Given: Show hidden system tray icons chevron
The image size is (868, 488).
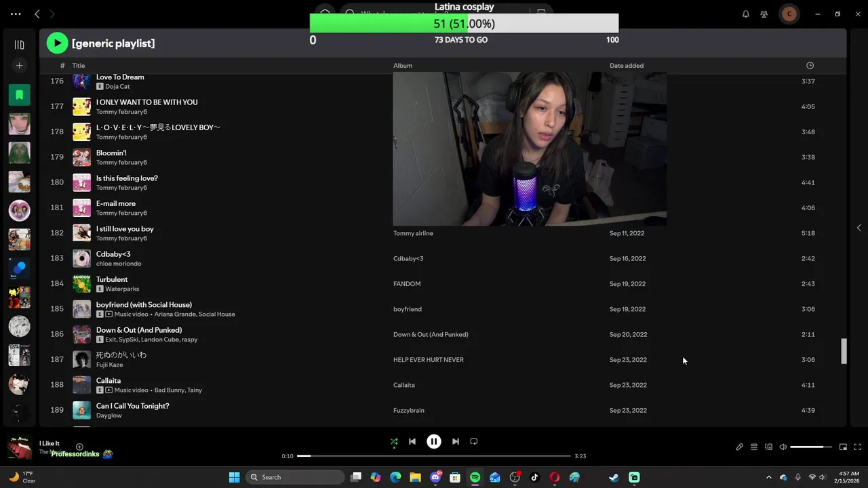Looking at the screenshot, I should [x=768, y=477].
